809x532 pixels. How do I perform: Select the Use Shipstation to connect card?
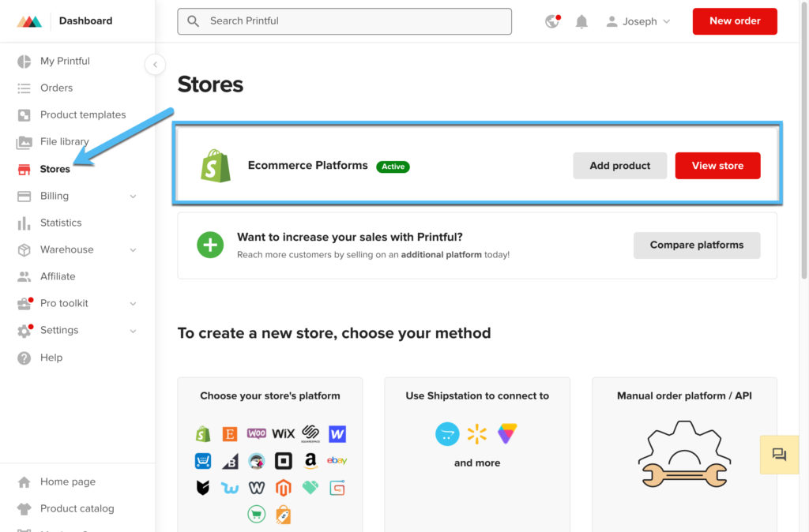click(477, 455)
